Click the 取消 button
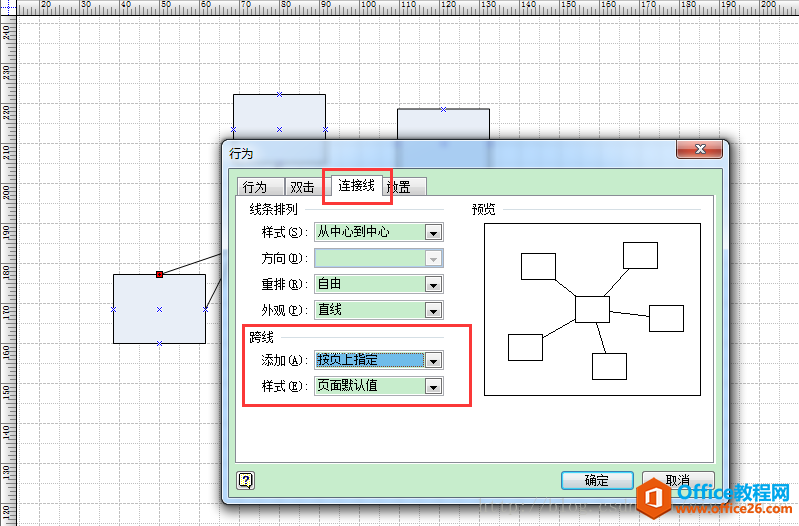The image size is (799, 526). 678,481
